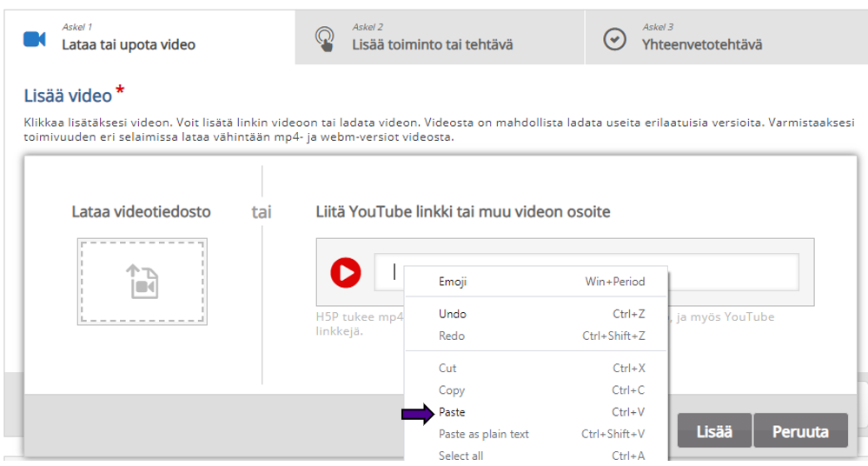Choose Paste from the context menu
The width and height of the screenshot is (868, 466).
[x=452, y=412]
